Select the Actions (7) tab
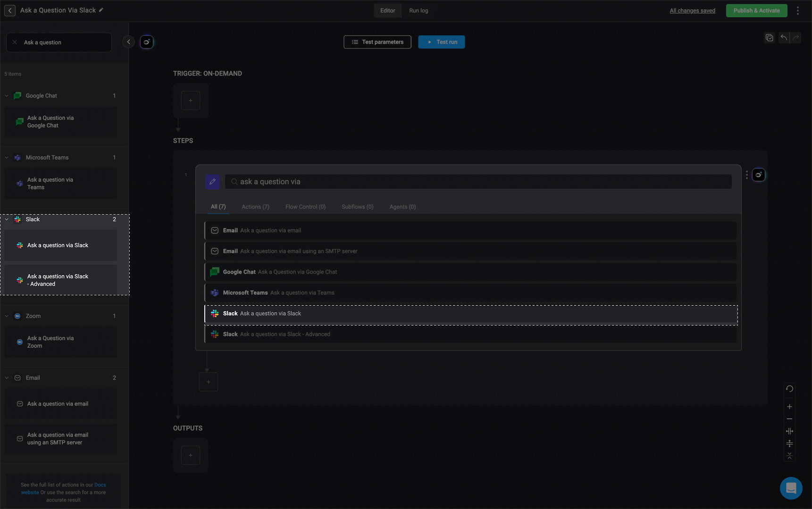This screenshot has height=509, width=812. 255,207
